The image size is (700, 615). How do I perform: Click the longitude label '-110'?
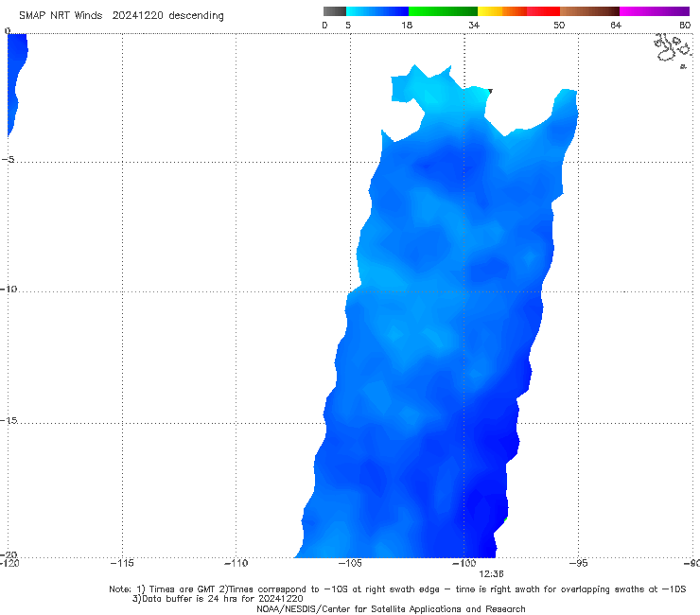click(x=236, y=563)
